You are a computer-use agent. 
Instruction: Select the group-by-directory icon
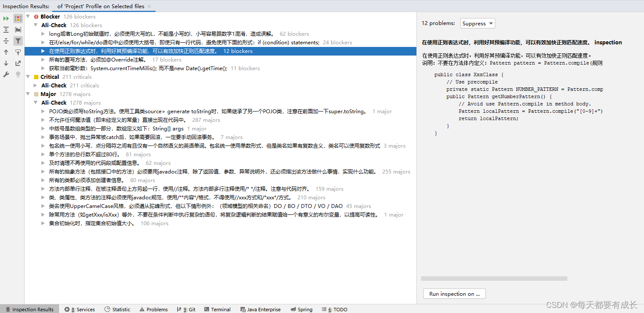pyautogui.click(x=18, y=29)
